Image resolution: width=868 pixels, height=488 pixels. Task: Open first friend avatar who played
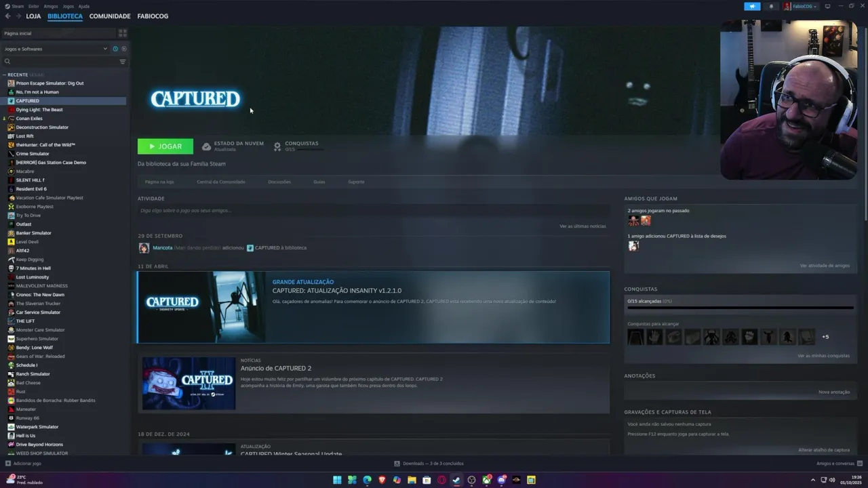click(x=633, y=220)
